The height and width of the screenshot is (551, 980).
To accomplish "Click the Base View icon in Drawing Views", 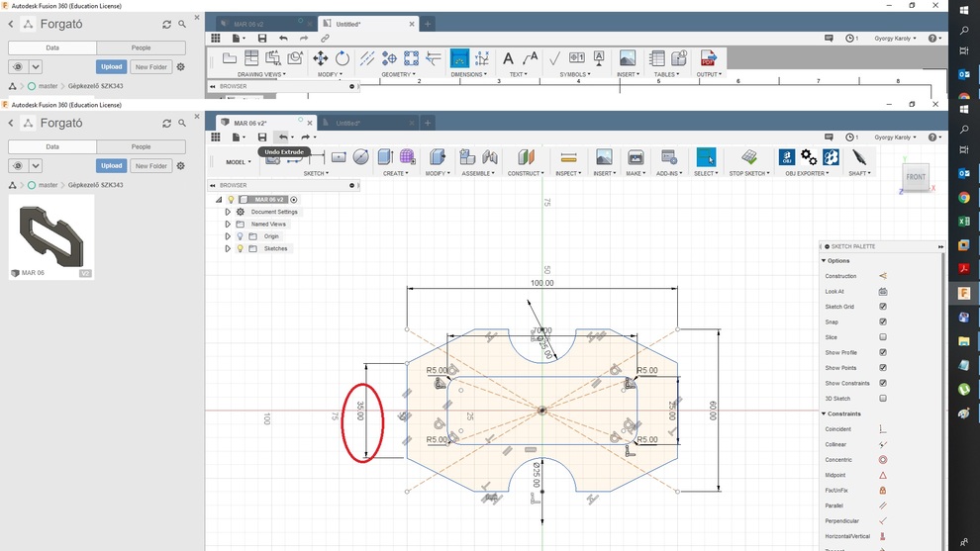I will pyautogui.click(x=230, y=58).
